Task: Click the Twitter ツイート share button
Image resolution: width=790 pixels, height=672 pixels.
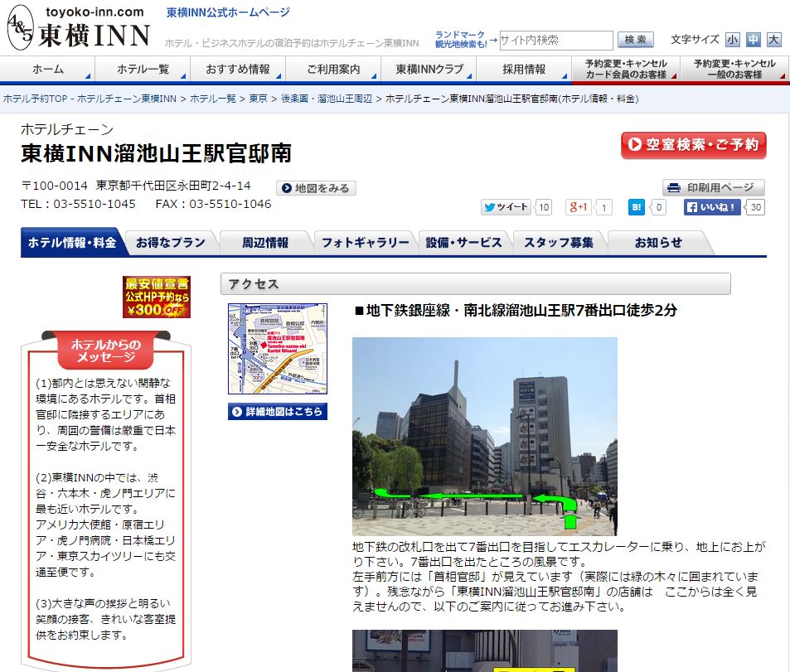Action: [506, 207]
